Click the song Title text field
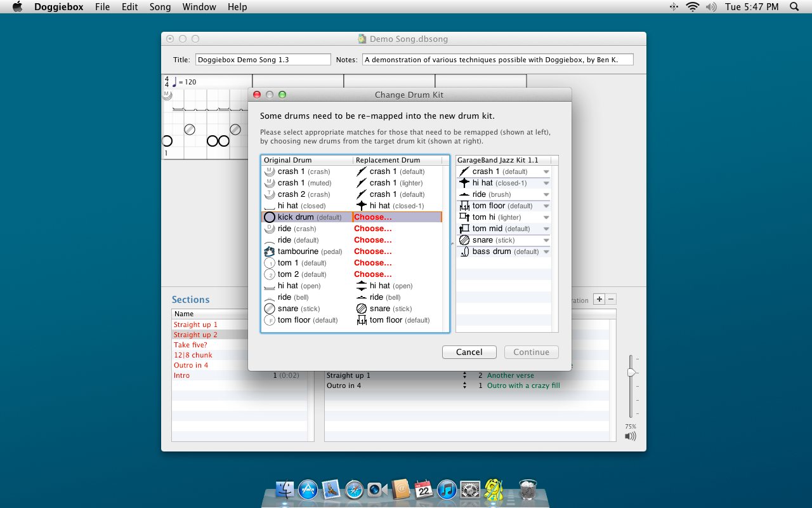The image size is (812, 508). (263, 60)
